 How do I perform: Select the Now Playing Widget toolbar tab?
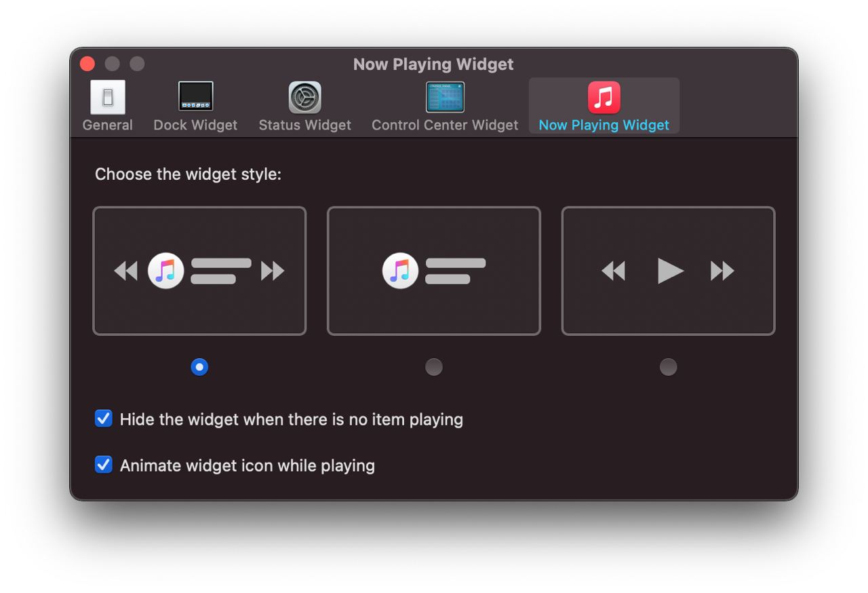click(604, 106)
